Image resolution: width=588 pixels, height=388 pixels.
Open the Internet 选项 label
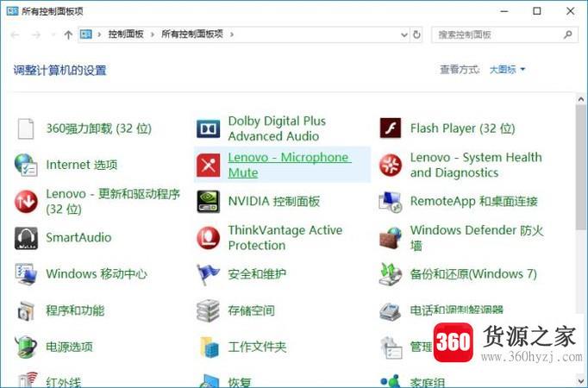point(81,165)
